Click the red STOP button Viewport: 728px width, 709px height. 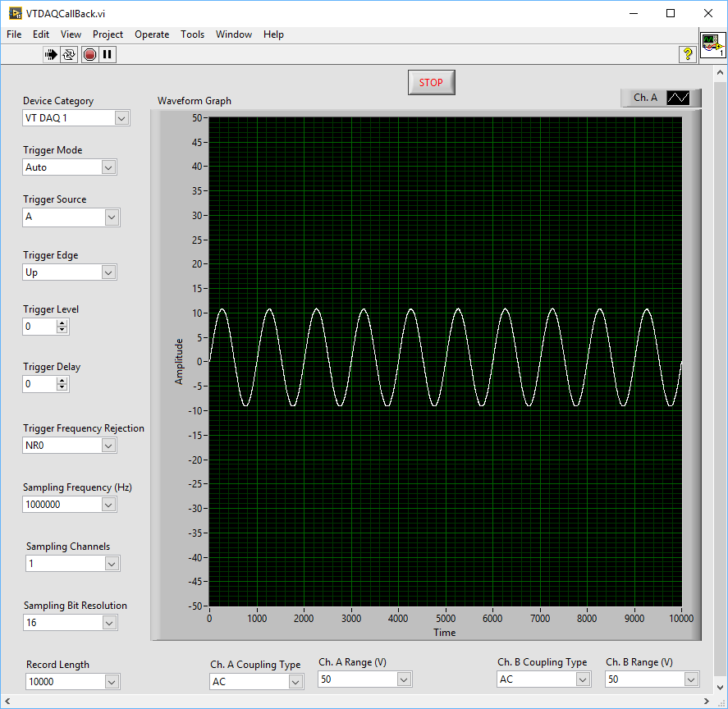[x=432, y=82]
